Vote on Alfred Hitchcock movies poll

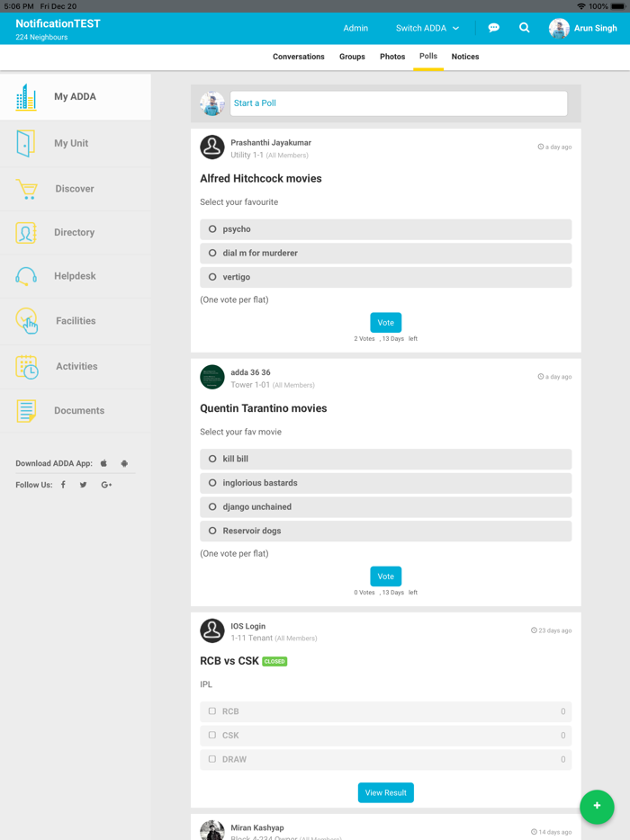(x=385, y=323)
